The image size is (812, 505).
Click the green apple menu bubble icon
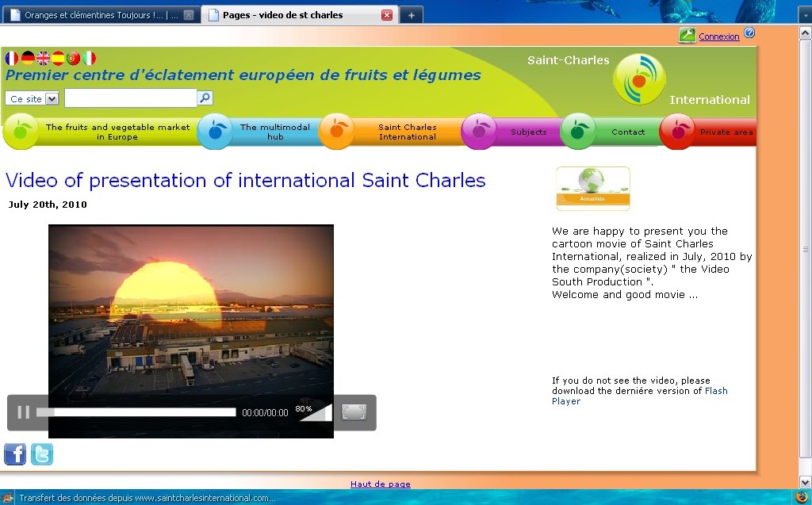[x=21, y=132]
